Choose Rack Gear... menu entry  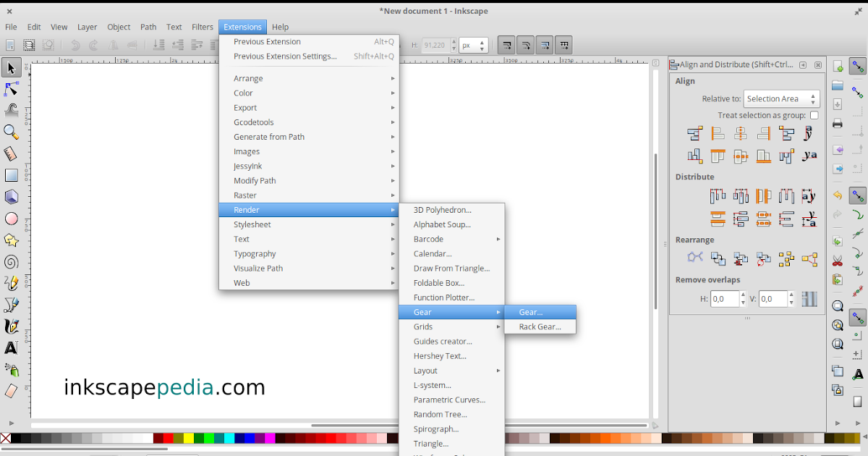(x=540, y=326)
